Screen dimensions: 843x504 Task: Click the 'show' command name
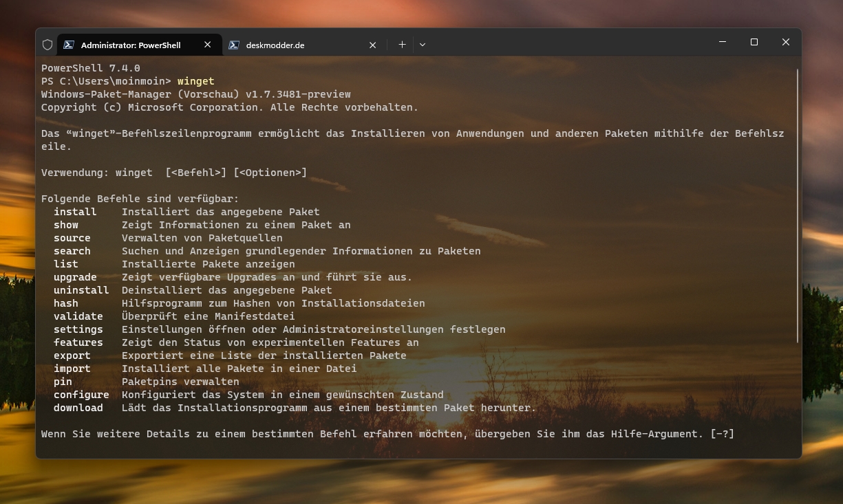pos(66,225)
